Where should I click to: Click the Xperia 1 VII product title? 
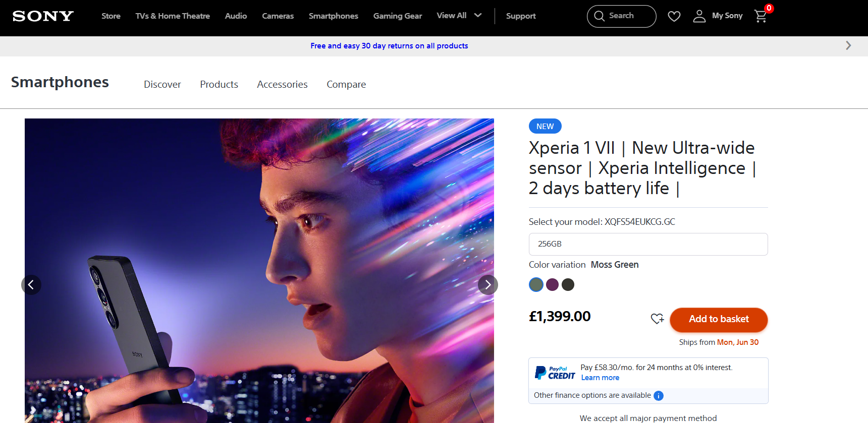(x=642, y=168)
